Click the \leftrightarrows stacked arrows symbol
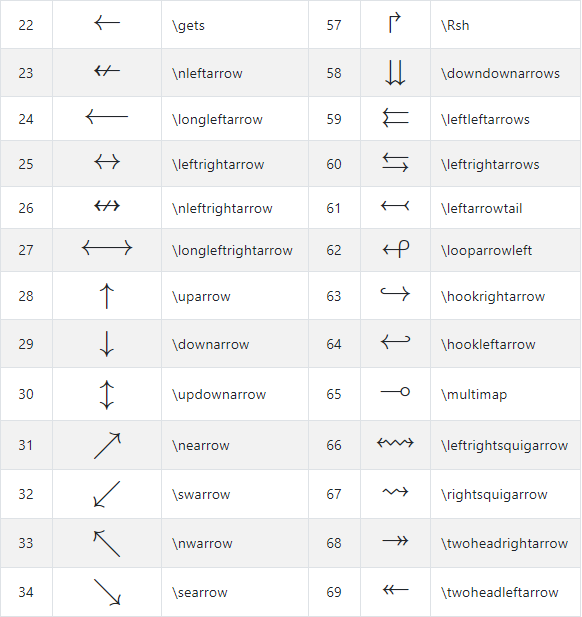Viewport: 582px width, 617px height. 395,163
